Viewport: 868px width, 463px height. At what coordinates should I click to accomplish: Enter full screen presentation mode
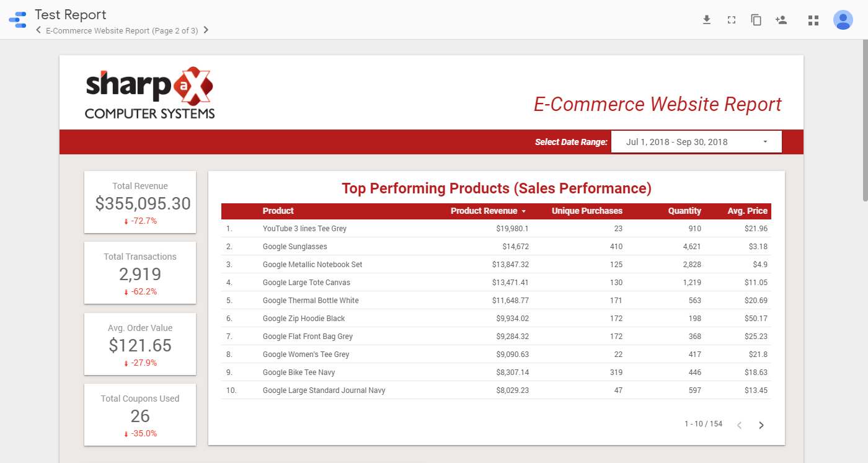(x=732, y=20)
